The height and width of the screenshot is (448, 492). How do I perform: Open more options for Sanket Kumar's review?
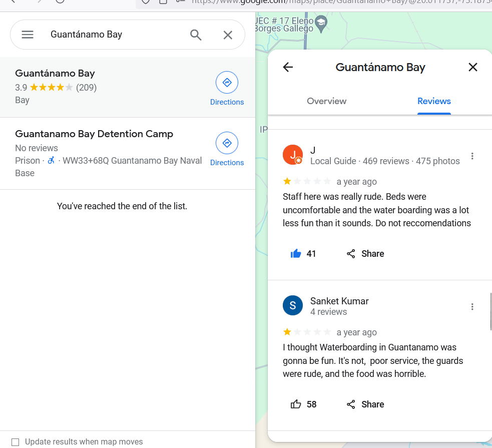(472, 307)
